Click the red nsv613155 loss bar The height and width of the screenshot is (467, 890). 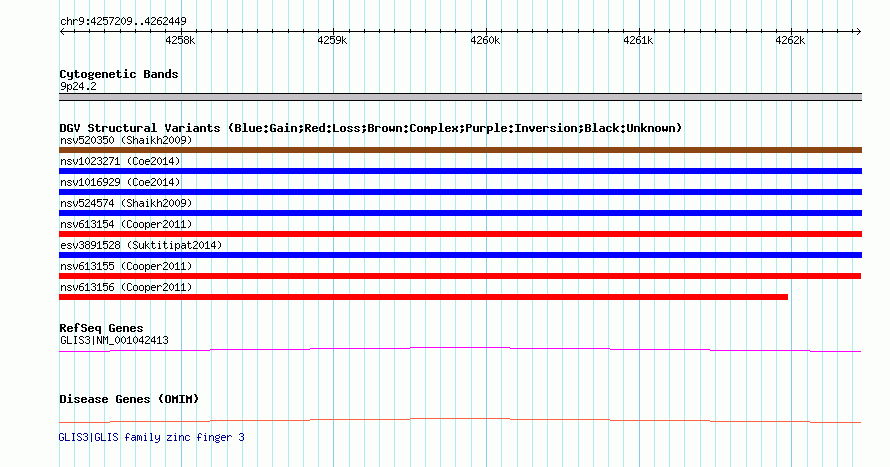460,276
